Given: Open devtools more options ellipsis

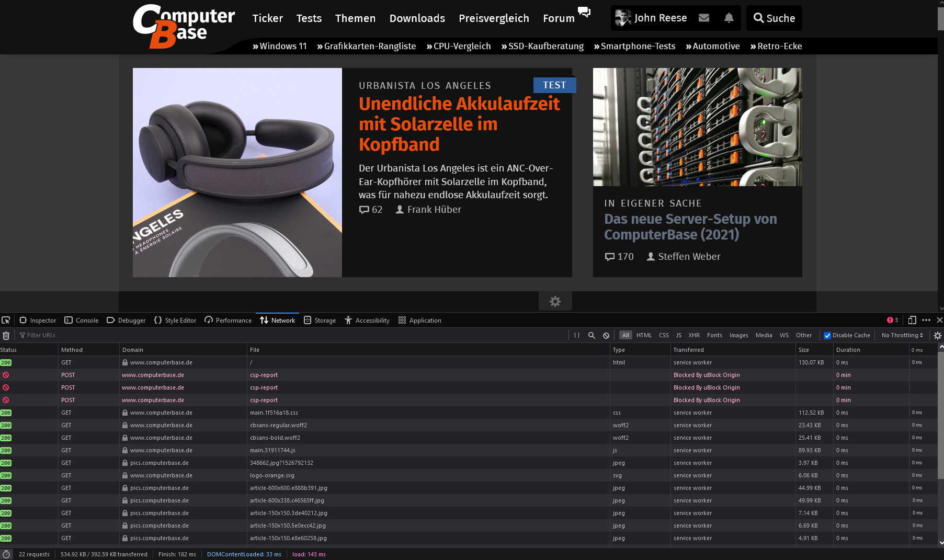Looking at the screenshot, I should 926,320.
